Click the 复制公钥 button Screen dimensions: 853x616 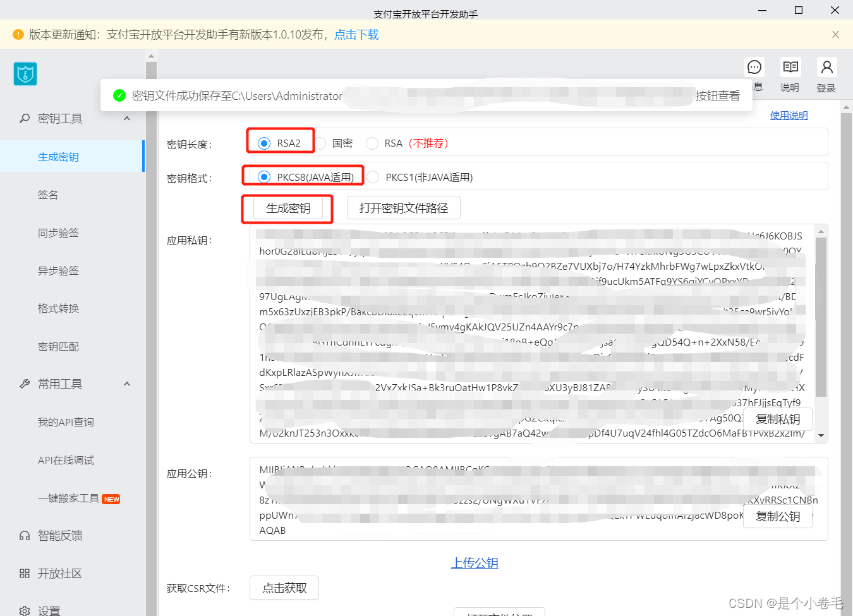pyautogui.click(x=778, y=516)
